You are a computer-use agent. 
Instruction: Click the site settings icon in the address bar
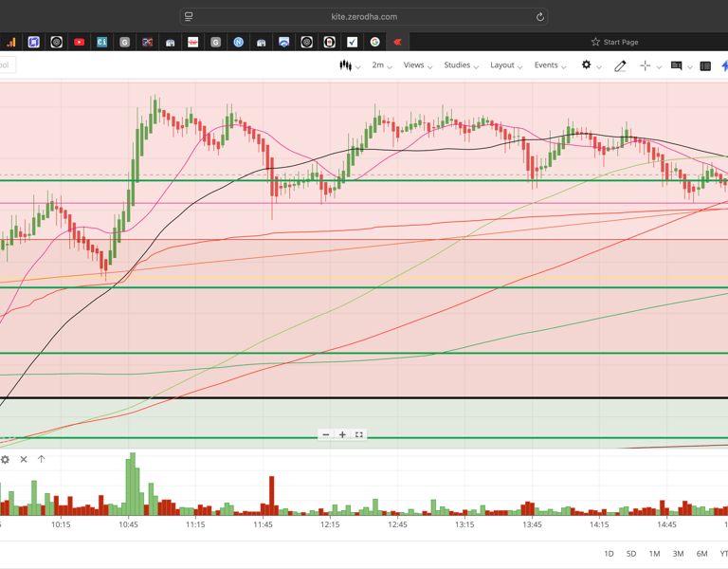pos(189,17)
